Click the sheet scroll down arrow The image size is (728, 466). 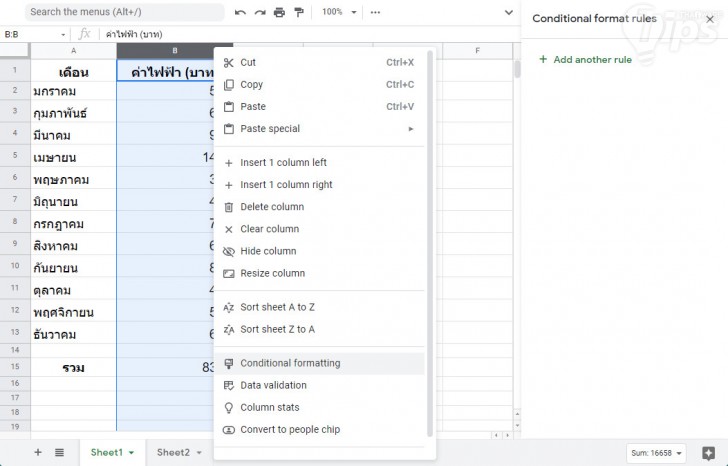(x=517, y=425)
